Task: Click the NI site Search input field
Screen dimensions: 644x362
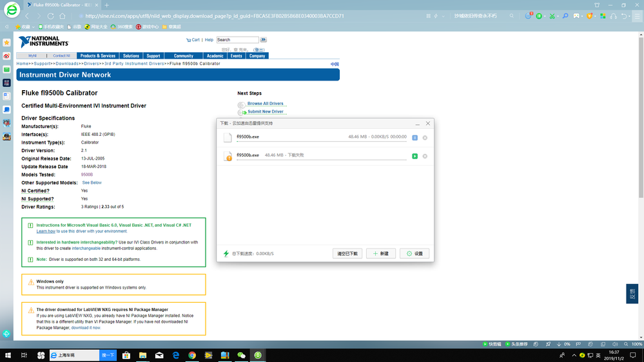Action: (x=237, y=40)
